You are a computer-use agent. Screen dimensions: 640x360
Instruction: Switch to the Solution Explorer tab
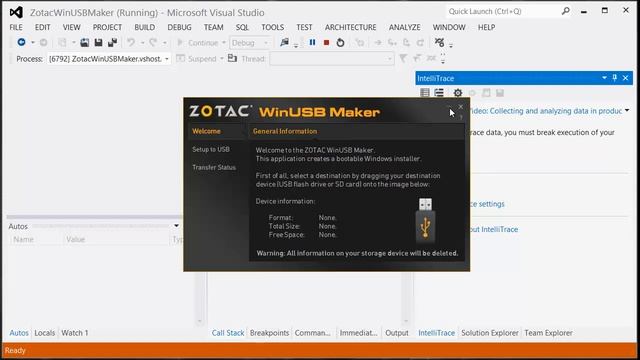(x=490, y=333)
